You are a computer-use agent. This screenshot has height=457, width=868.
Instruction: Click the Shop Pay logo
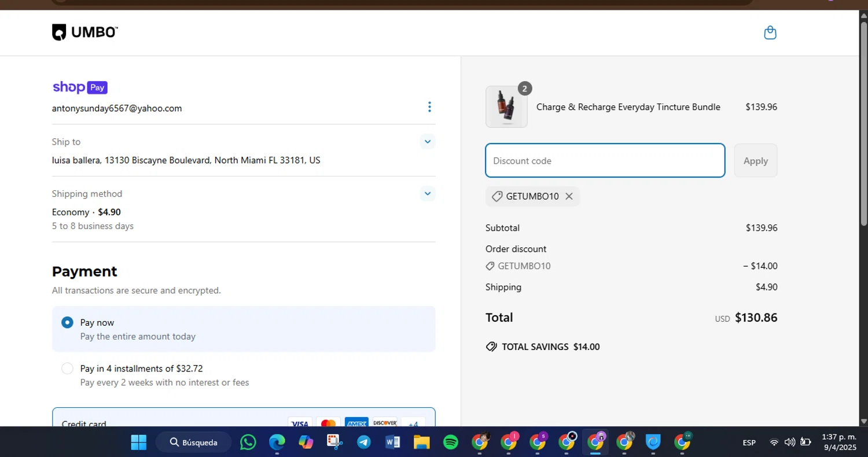(x=80, y=87)
